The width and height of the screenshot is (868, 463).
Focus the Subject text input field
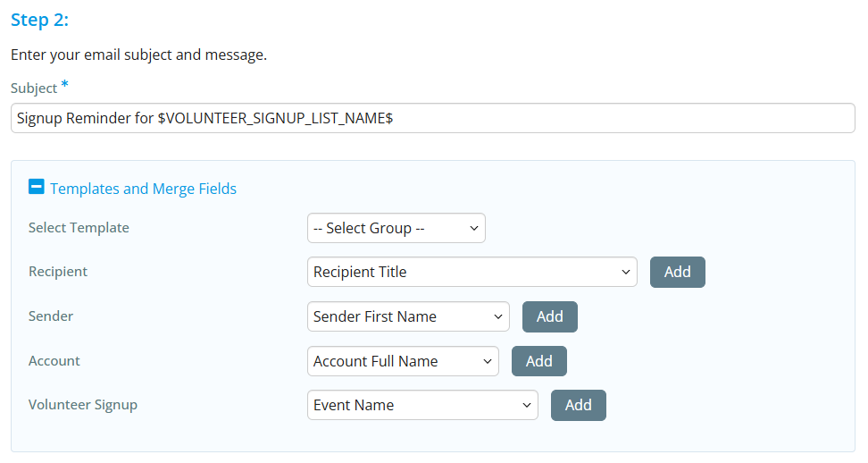coord(432,118)
